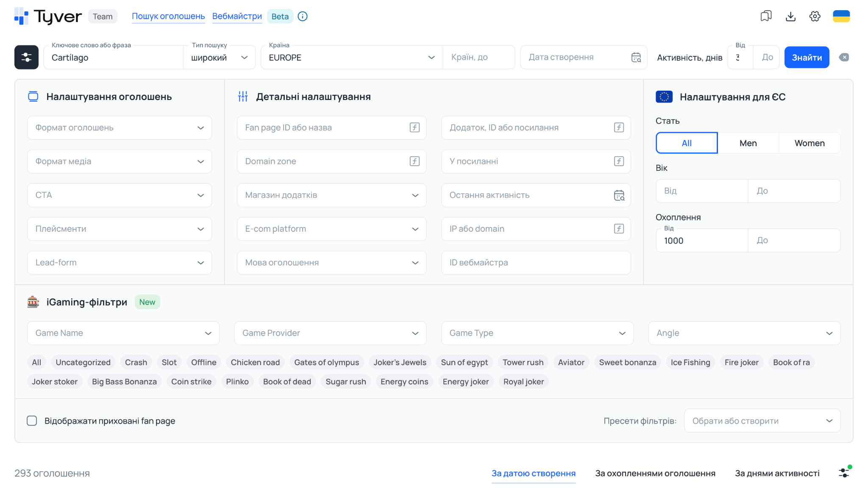The image size is (868, 488).
Task: Open the Тип пошуку широкий dropdown
Action: point(219,57)
